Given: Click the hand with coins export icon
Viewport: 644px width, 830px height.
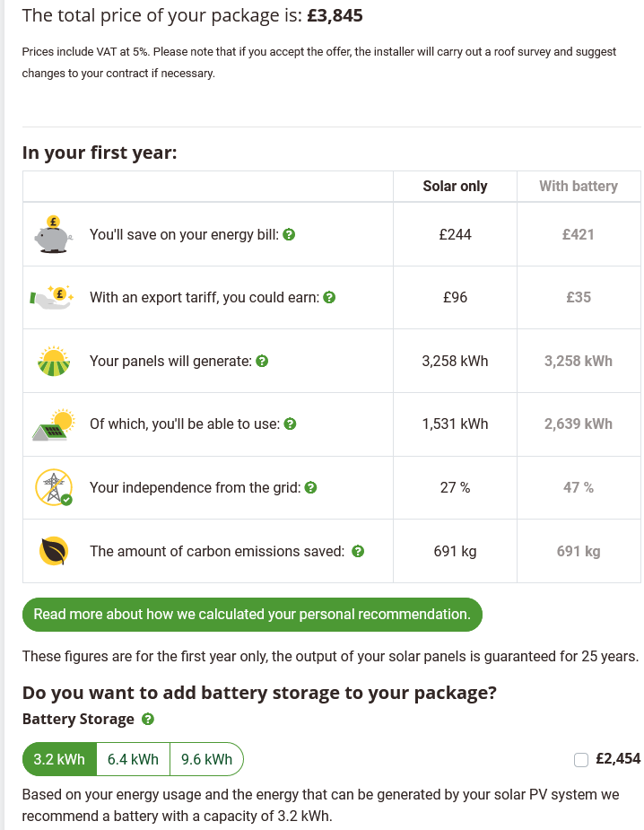Looking at the screenshot, I should [52, 297].
